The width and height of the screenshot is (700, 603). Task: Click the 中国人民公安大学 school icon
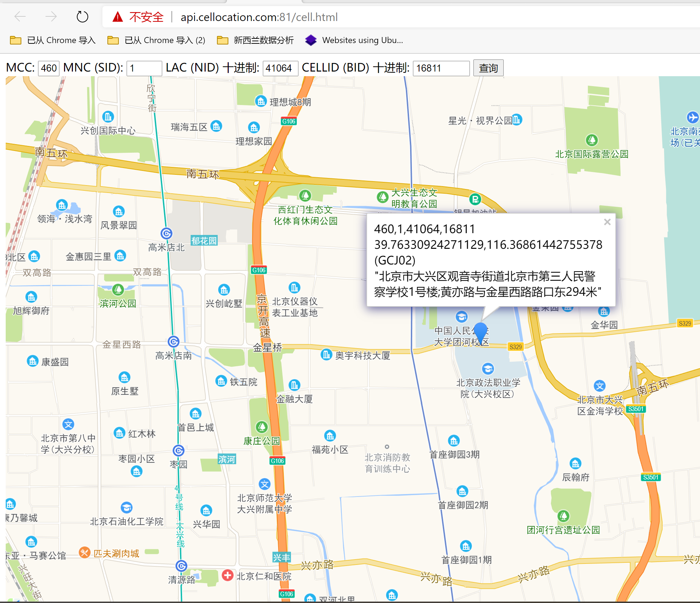pyautogui.click(x=461, y=316)
